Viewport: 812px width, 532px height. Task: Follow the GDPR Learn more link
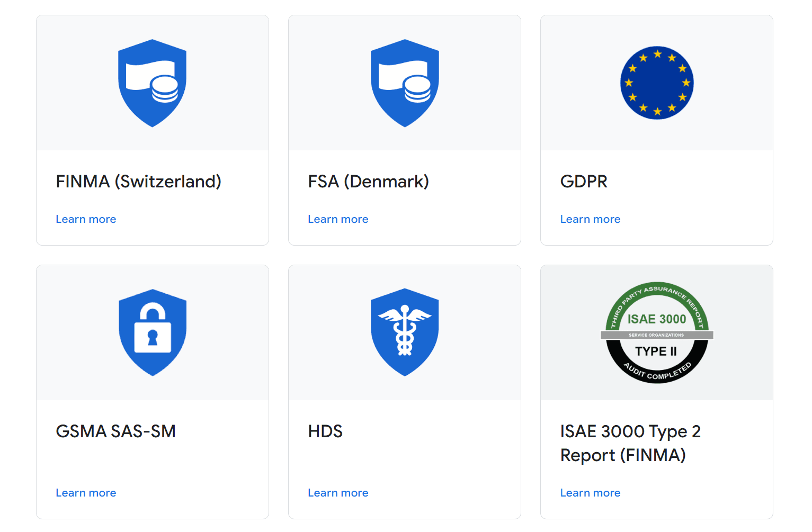click(x=590, y=219)
